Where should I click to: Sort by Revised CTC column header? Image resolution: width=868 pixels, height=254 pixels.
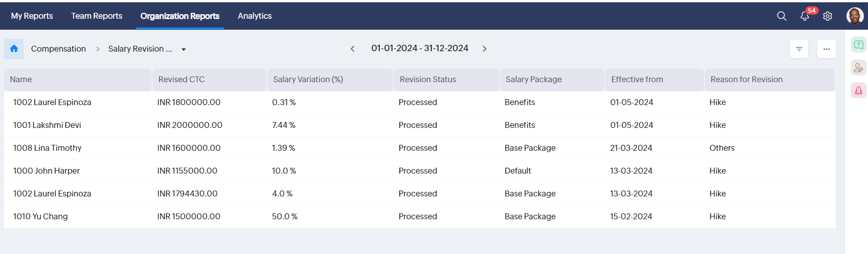coord(181,79)
